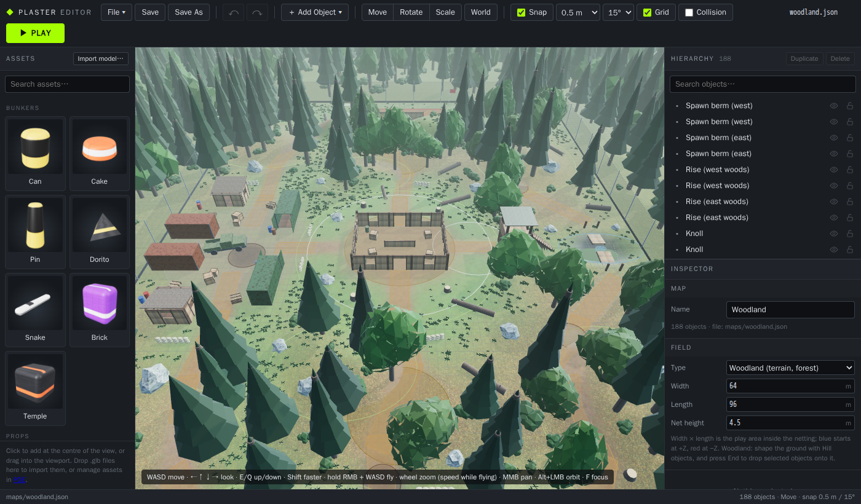
Task: Select the Temple bunker asset
Action: tap(35, 388)
